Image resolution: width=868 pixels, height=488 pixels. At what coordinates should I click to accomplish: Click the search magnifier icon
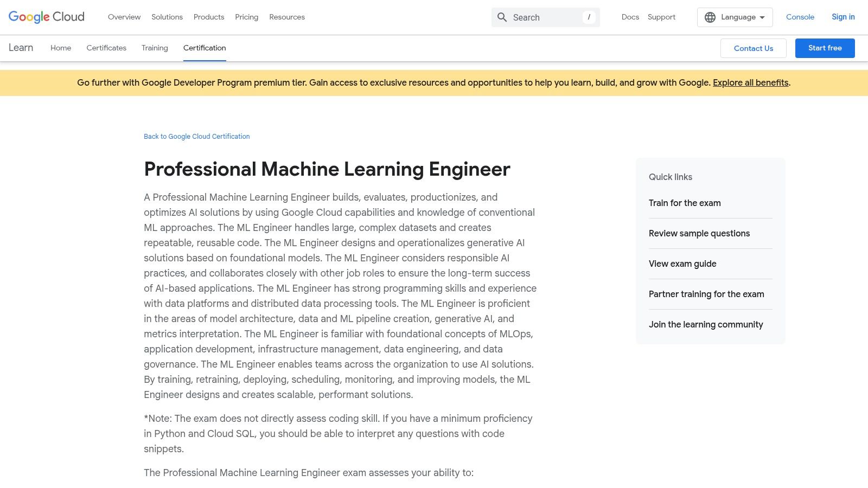coord(502,17)
